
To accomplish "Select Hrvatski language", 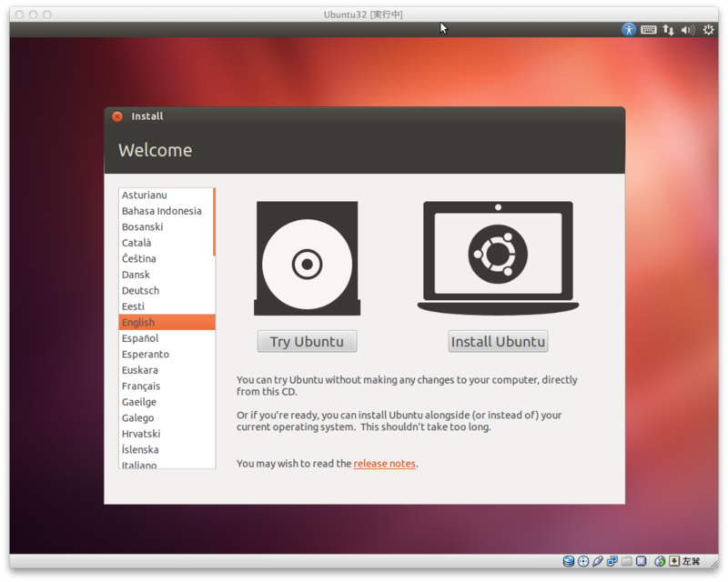I will click(166, 434).
